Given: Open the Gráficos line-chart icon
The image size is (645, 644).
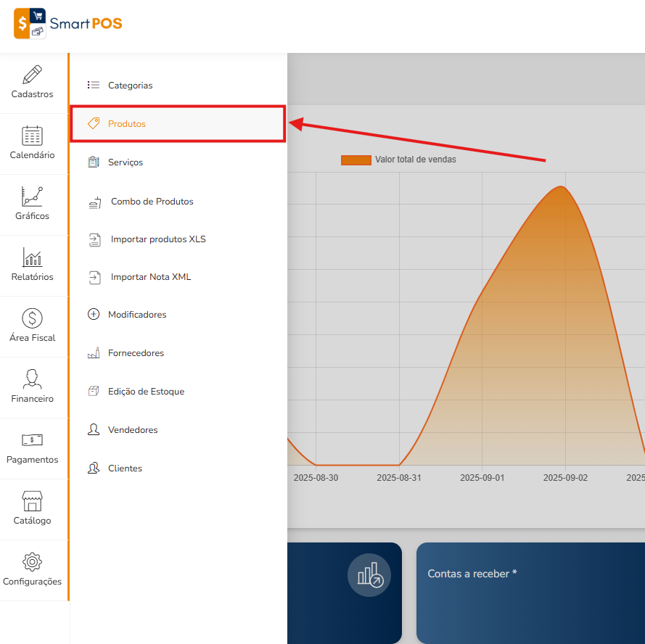Looking at the screenshot, I should (x=32, y=197).
